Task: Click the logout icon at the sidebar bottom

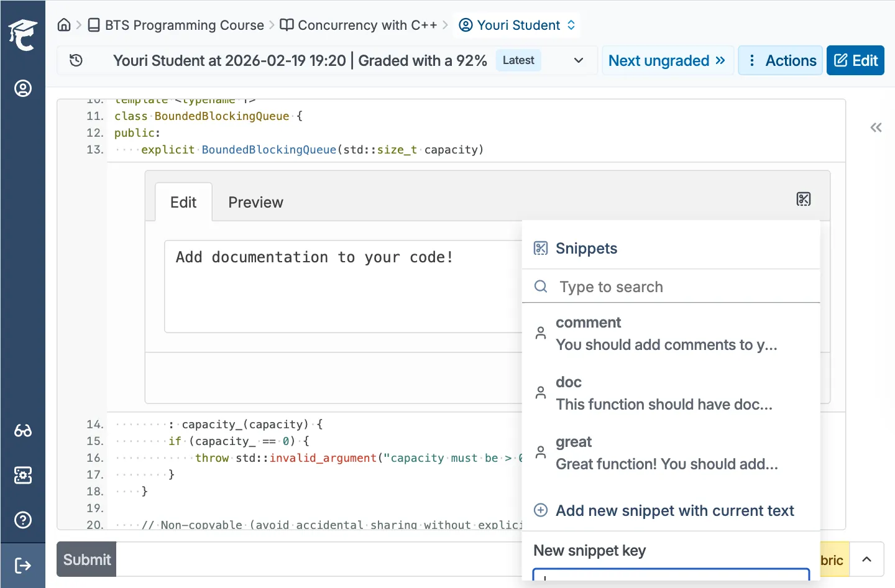Action: point(23,566)
